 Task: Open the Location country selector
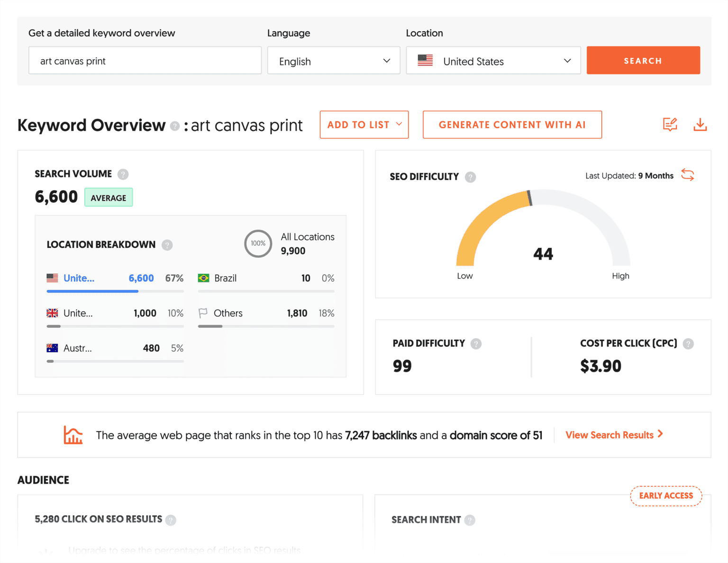493,60
